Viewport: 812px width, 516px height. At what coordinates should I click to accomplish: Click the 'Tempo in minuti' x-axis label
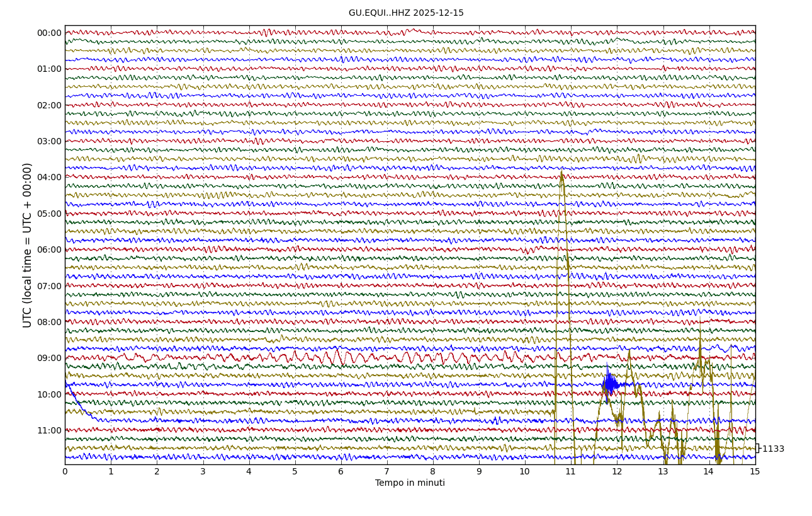[410, 483]
